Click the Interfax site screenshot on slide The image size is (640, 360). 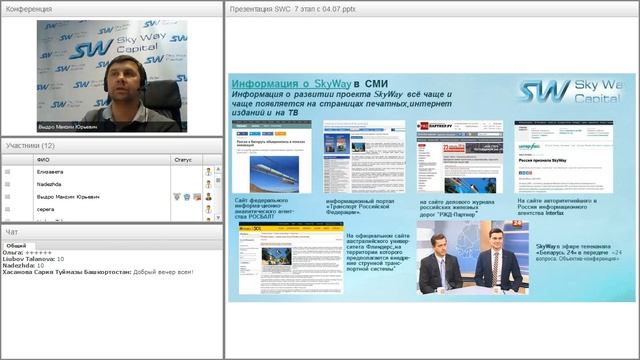(x=564, y=157)
